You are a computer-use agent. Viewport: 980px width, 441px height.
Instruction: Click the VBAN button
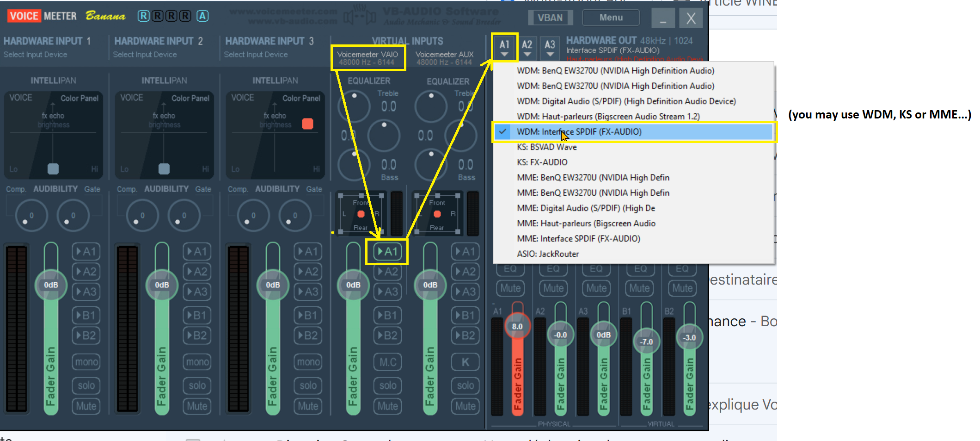tap(550, 17)
